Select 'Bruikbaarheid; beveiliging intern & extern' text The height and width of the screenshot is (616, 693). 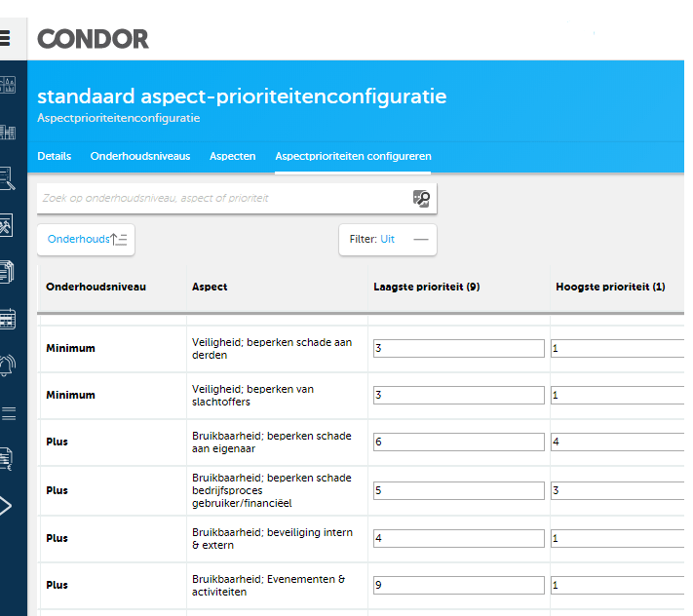pyautogui.click(x=272, y=539)
